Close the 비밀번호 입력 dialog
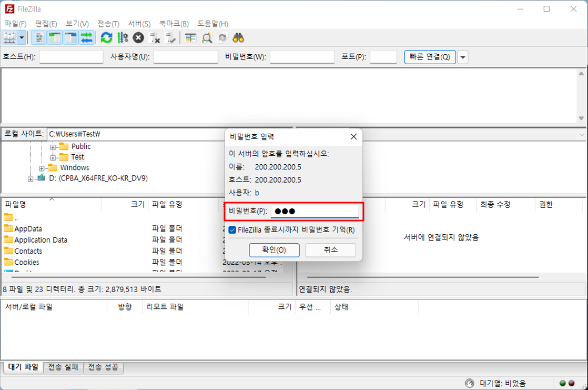Image resolution: width=588 pixels, height=390 pixels. pyautogui.click(x=353, y=137)
